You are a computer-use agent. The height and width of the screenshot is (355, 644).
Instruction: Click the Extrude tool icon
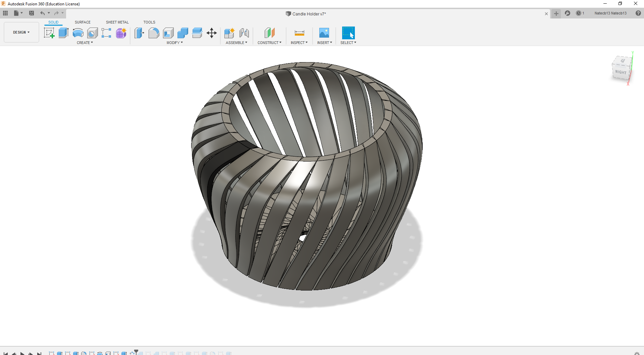point(63,33)
